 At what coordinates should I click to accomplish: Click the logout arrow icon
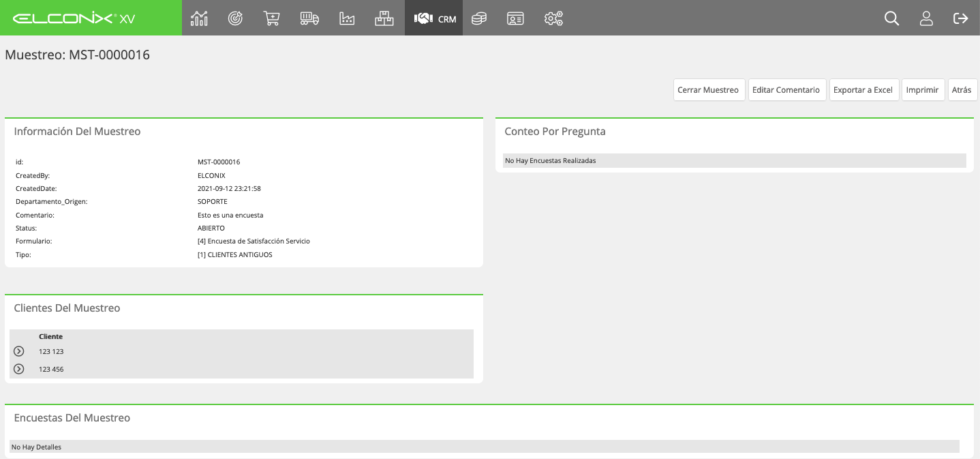pyautogui.click(x=960, y=18)
